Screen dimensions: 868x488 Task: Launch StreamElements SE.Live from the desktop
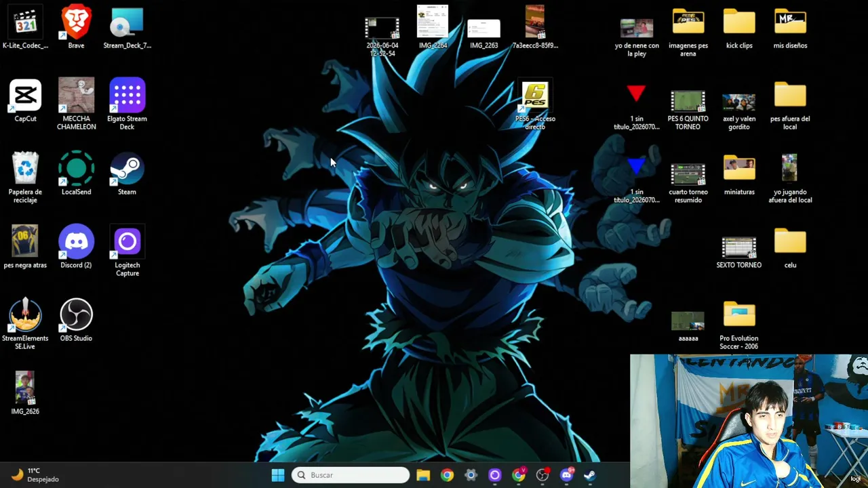[x=25, y=324]
